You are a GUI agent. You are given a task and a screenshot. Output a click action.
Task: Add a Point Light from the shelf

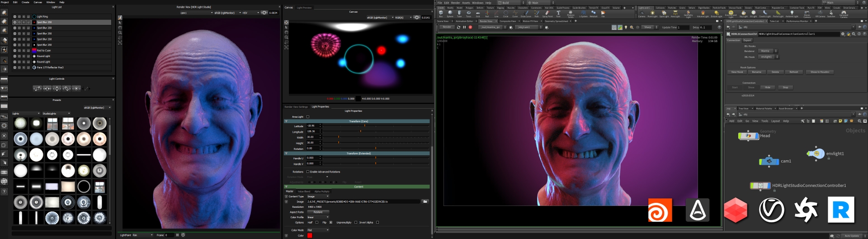[x=652, y=14]
